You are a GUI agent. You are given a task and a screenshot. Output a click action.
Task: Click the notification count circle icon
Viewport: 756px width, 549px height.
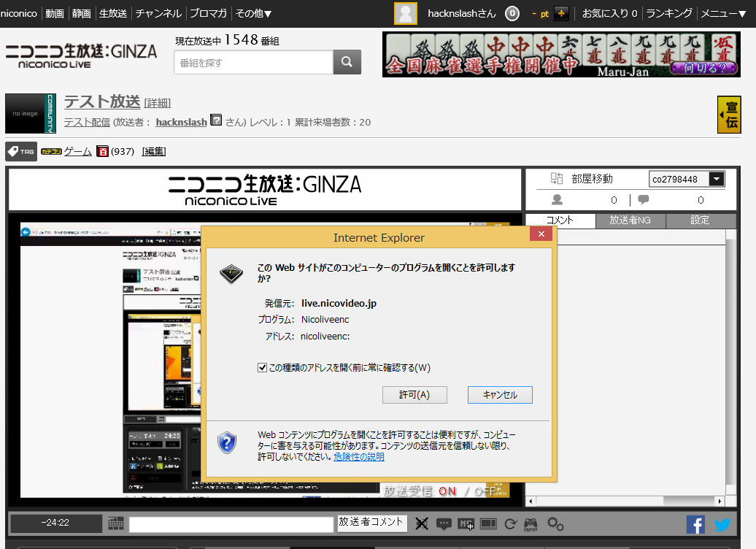click(512, 14)
